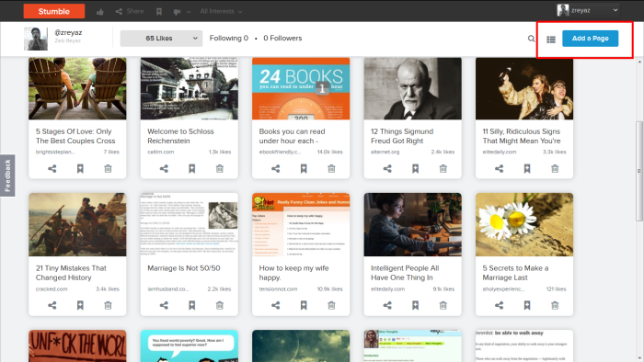Open the 21 Tiny Mistakes thumbnail image
Viewport: 644px width, 362px height.
tap(77, 225)
